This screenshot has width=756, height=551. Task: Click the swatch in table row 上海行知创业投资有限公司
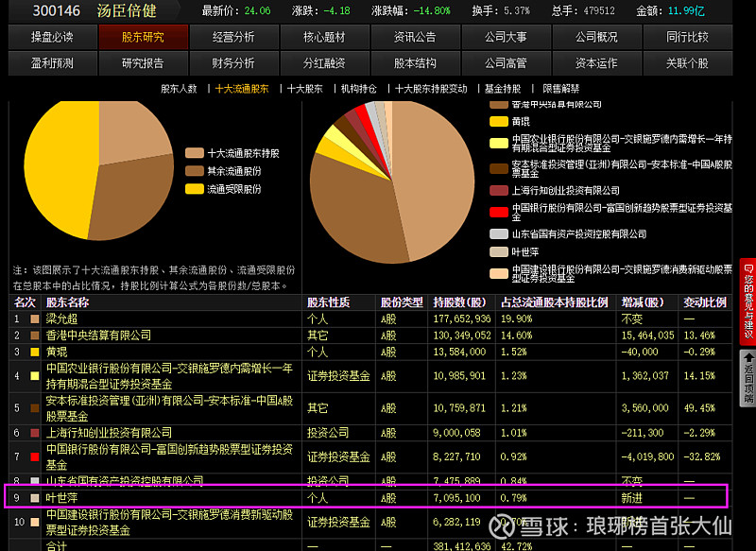[35, 433]
